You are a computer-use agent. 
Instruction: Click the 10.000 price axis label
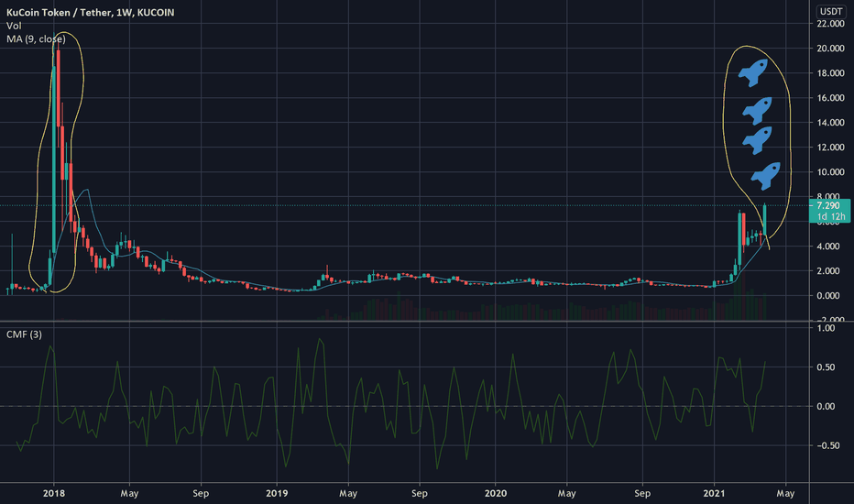(830, 172)
